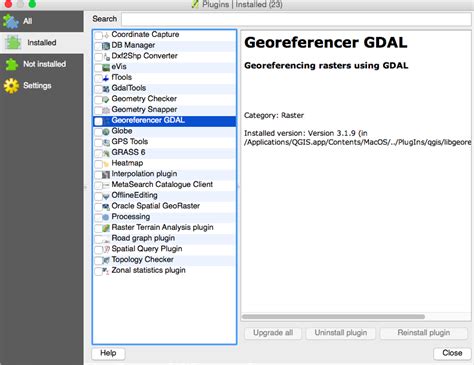
Task: Click the Raster Terrain Analysis plugin icon
Action: 106,228
